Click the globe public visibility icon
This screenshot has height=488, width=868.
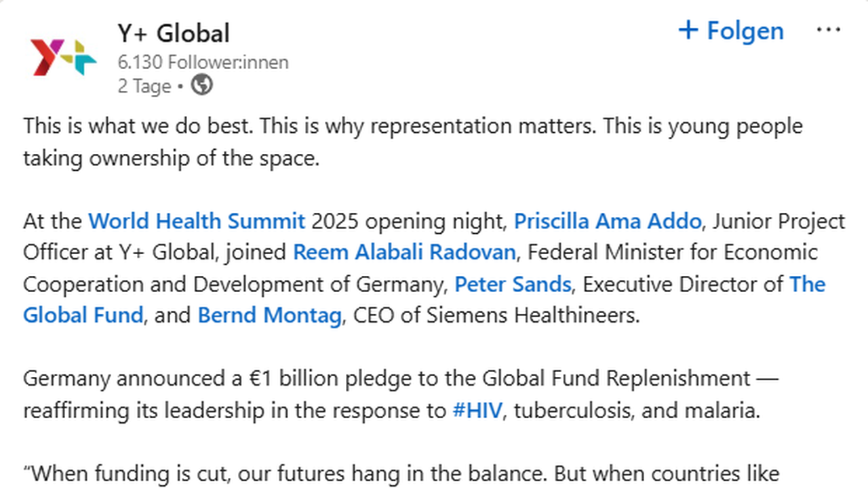[202, 85]
